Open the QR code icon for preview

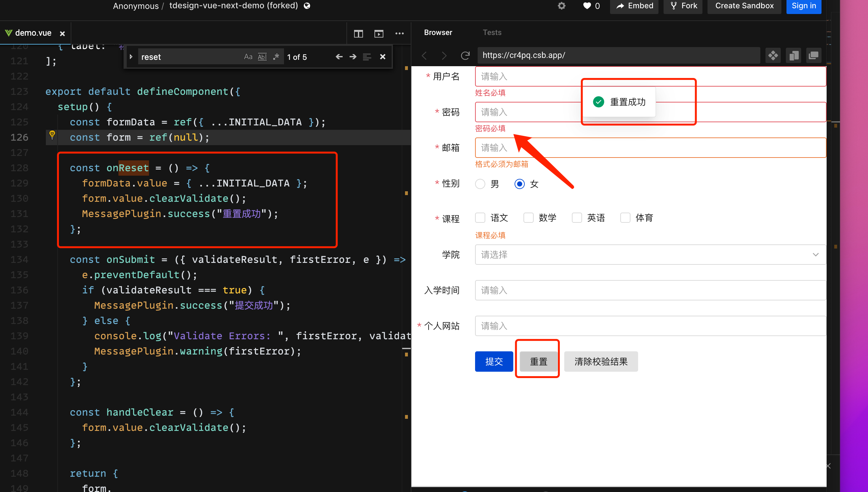click(x=773, y=55)
